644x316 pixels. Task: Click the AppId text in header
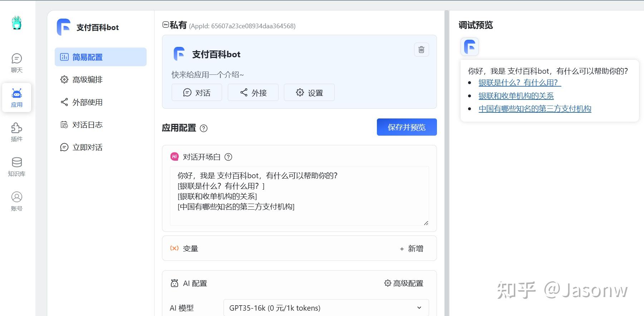[242, 26]
